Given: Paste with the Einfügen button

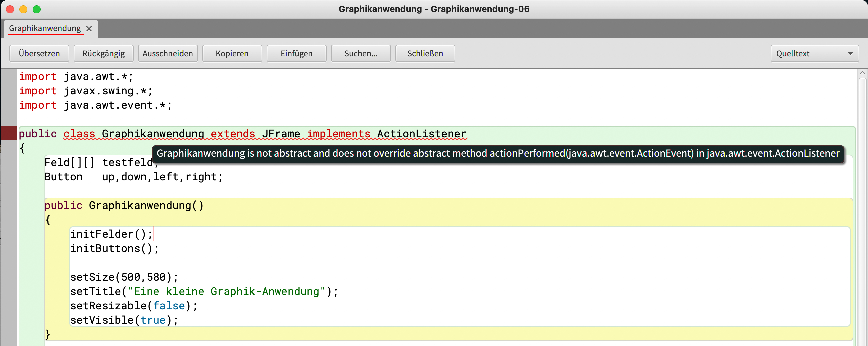Looking at the screenshot, I should pos(297,54).
